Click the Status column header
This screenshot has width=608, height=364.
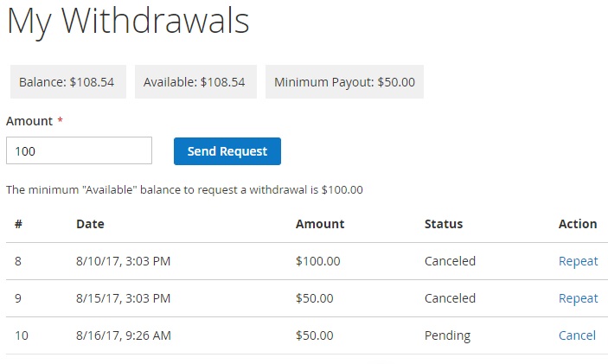(x=444, y=224)
